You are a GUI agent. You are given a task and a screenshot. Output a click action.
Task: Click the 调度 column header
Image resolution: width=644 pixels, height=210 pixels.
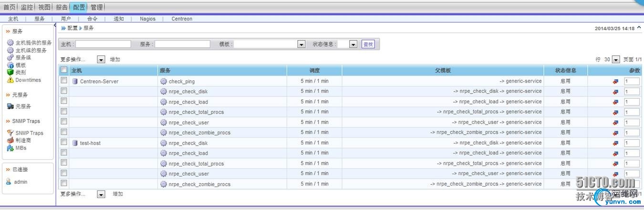coord(314,71)
